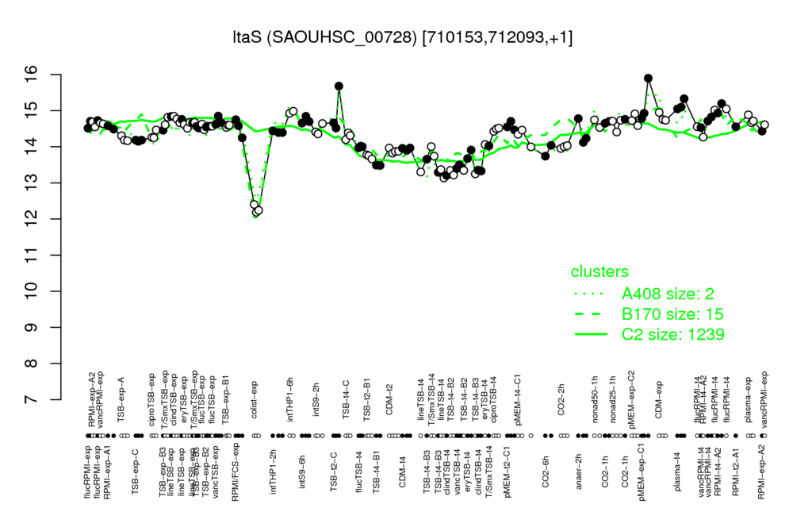Click the x-axis label 'intS9-2h'

pos(316,400)
